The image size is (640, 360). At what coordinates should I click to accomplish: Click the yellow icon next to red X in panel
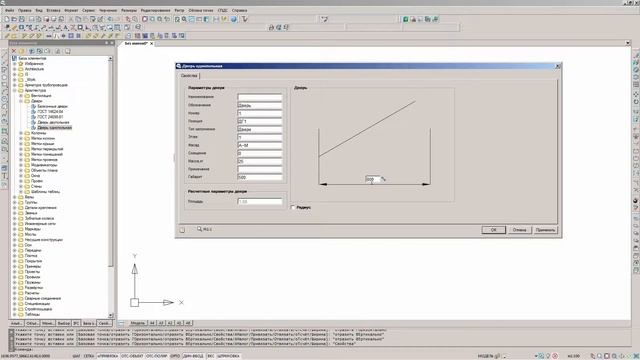pyautogui.click(x=22, y=51)
